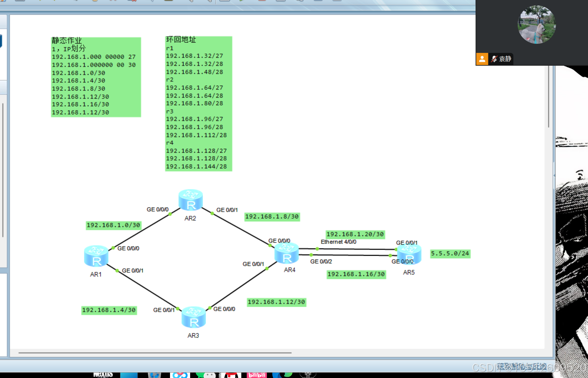Select the 静态作业 IP划分 note box
Viewport: 588px width, 378px height.
tap(96, 77)
